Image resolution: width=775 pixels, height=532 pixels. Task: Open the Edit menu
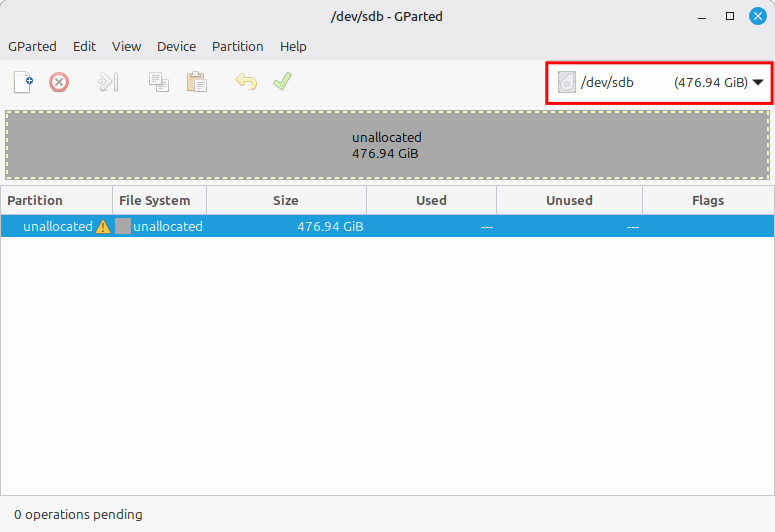click(84, 46)
